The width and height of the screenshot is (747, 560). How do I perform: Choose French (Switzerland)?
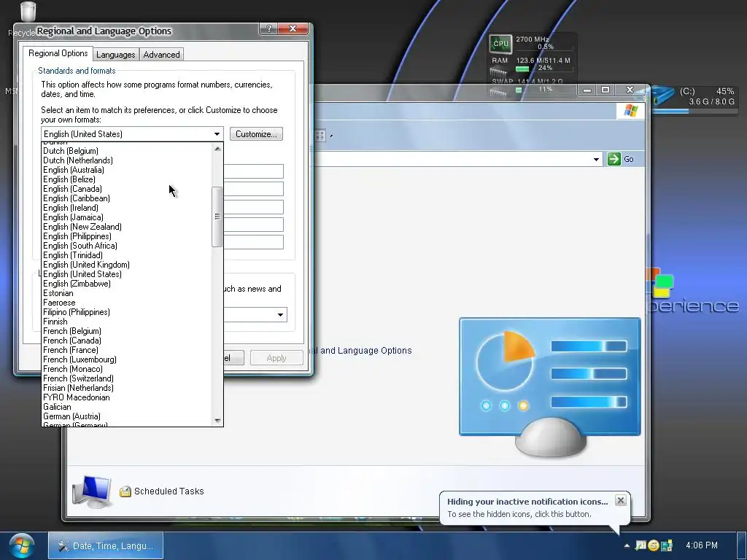(127, 378)
